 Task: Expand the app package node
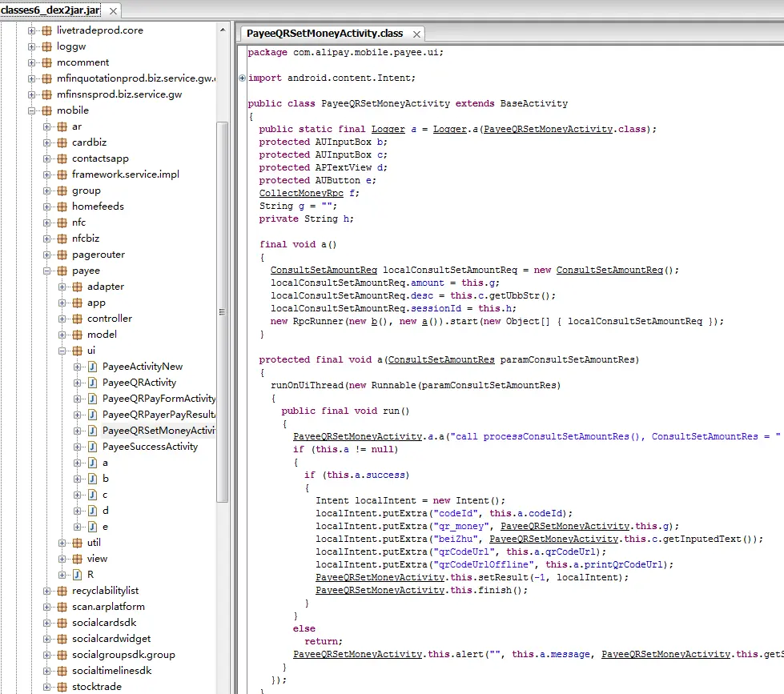tap(62, 303)
